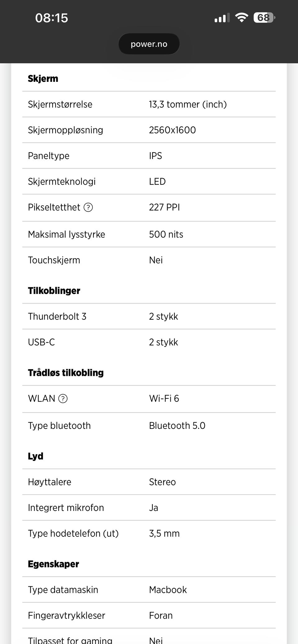298x644 pixels.
Task: Tap the WLAN help question-mark icon
Action: (63, 398)
